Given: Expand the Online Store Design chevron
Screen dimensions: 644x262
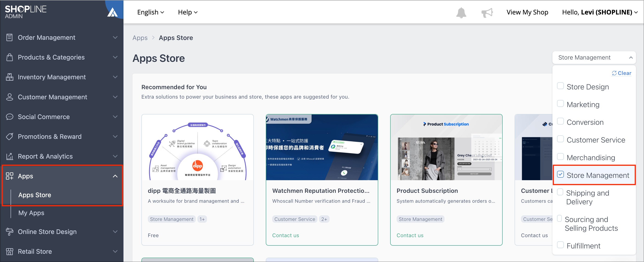Looking at the screenshot, I should [115, 232].
